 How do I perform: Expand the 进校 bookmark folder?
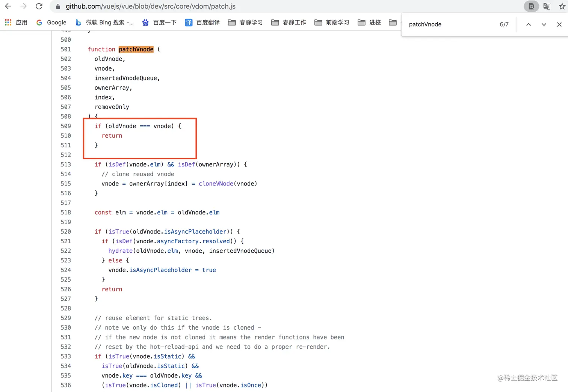click(369, 23)
